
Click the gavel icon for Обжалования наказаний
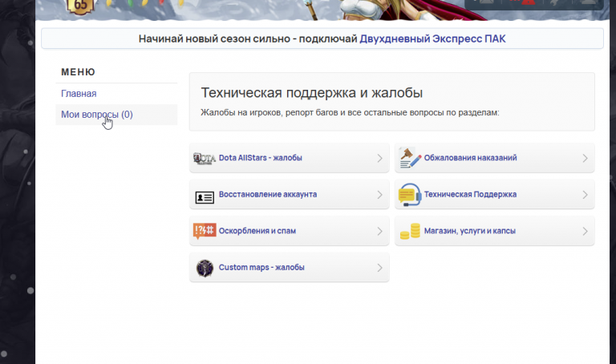pos(410,158)
